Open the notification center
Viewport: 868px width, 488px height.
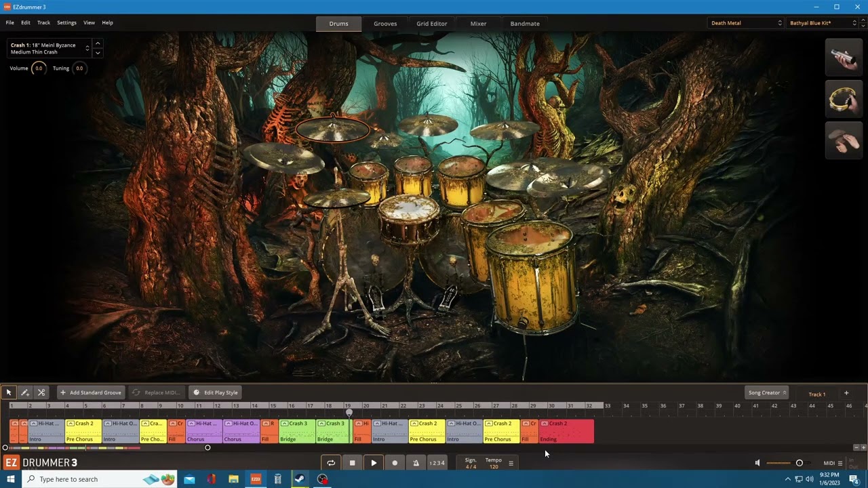coord(854,479)
